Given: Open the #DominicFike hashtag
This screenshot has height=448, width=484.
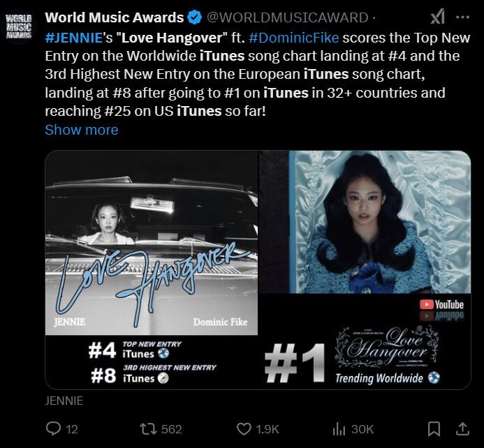Looking at the screenshot, I should point(293,38).
